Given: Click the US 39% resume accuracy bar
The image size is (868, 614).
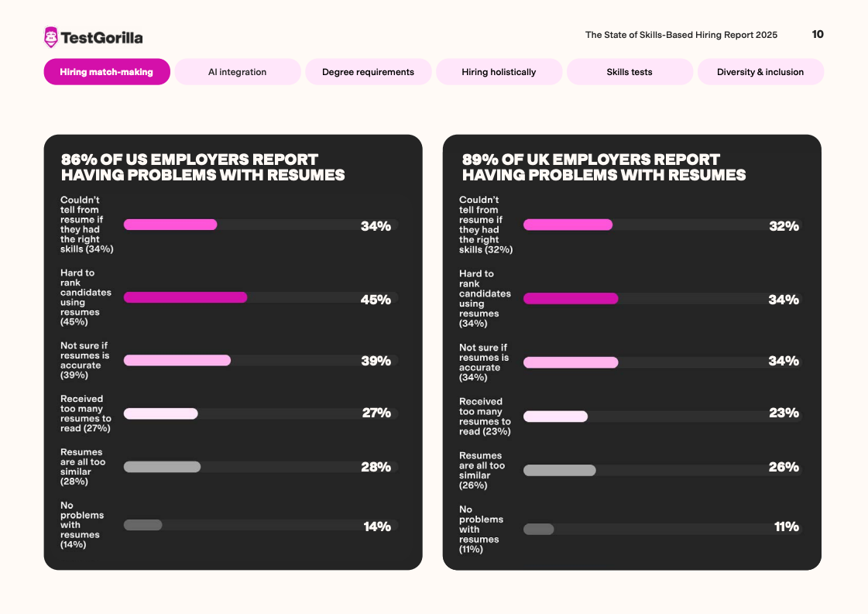Looking at the screenshot, I should click(177, 360).
